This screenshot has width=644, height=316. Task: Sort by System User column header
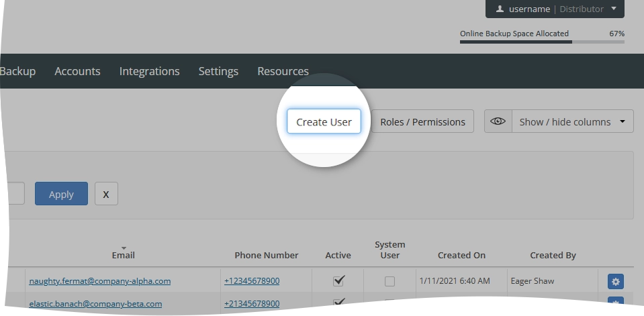click(x=389, y=250)
